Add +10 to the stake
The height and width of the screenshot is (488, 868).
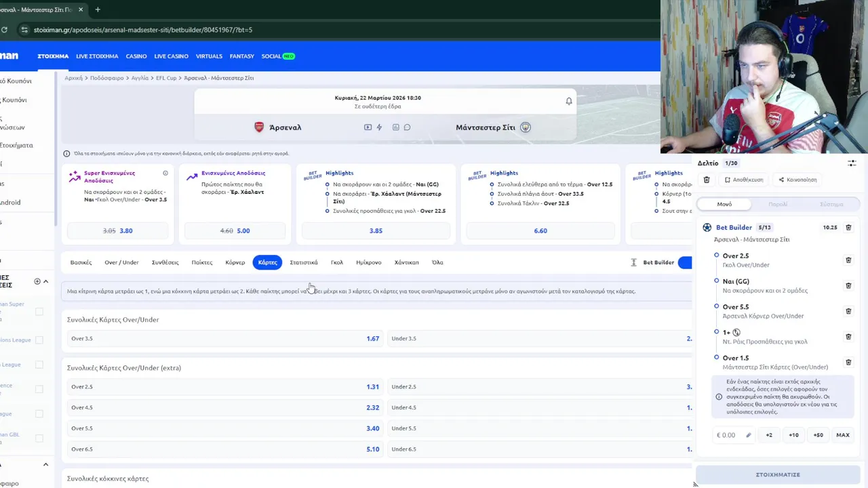pos(793,435)
